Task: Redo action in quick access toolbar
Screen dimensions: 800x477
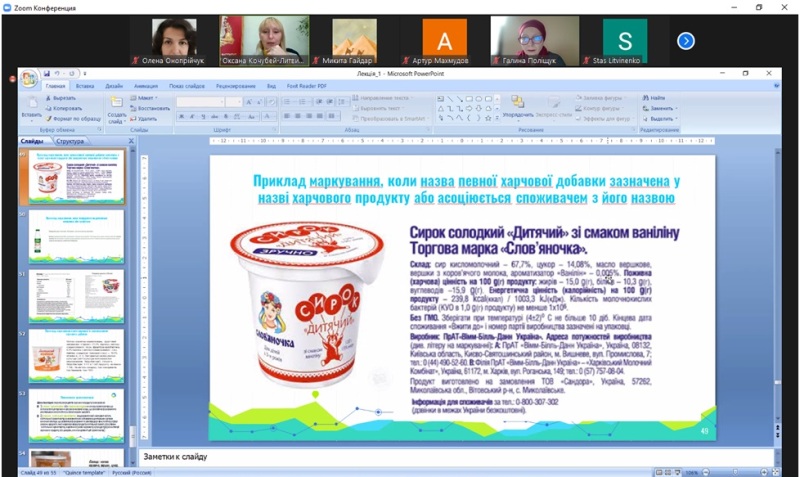Action: pyautogui.click(x=72, y=73)
